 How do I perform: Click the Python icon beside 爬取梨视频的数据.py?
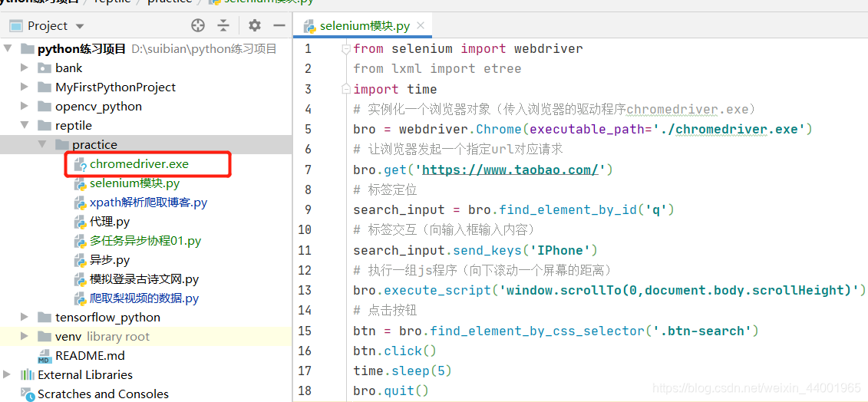[81, 298]
